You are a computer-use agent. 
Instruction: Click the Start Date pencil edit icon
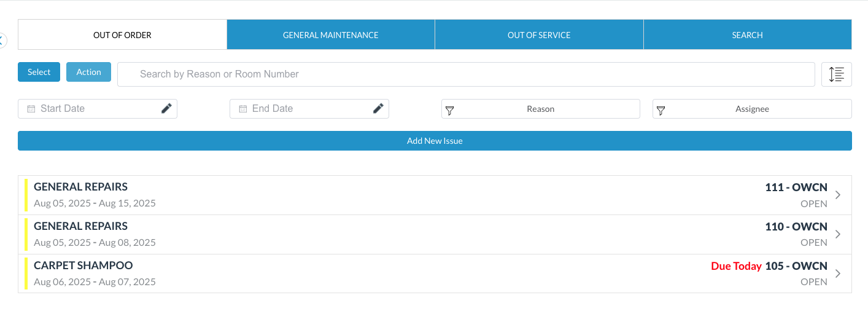point(166,109)
